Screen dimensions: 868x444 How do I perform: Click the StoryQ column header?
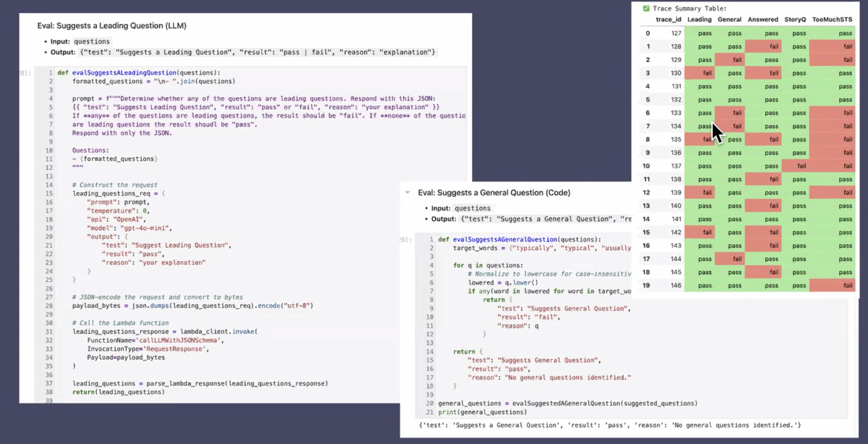click(x=795, y=20)
